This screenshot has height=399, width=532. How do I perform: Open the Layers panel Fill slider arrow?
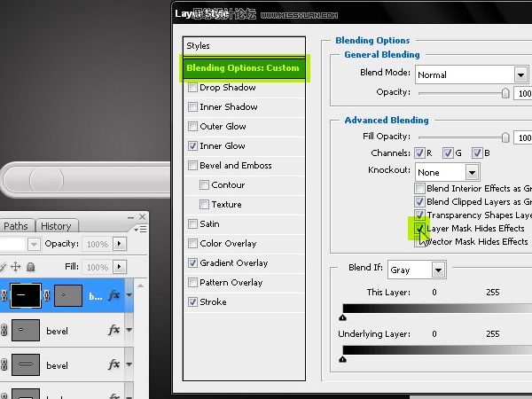[120, 267]
